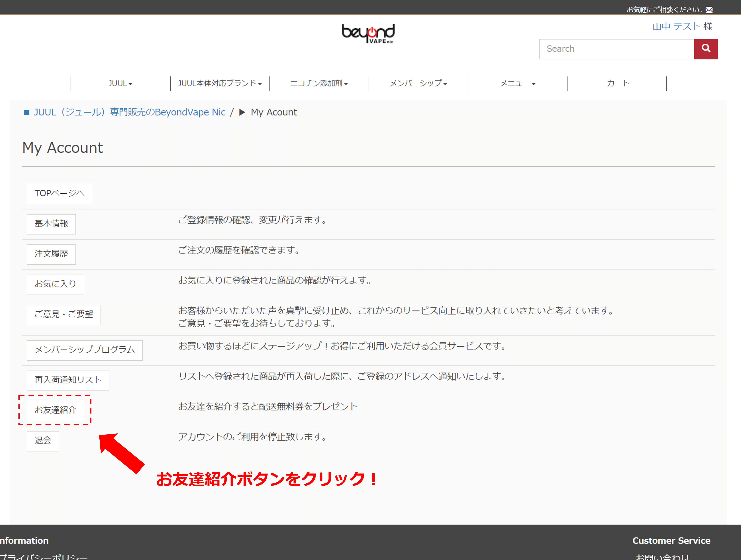Click the 基本情報 button

coord(51,224)
